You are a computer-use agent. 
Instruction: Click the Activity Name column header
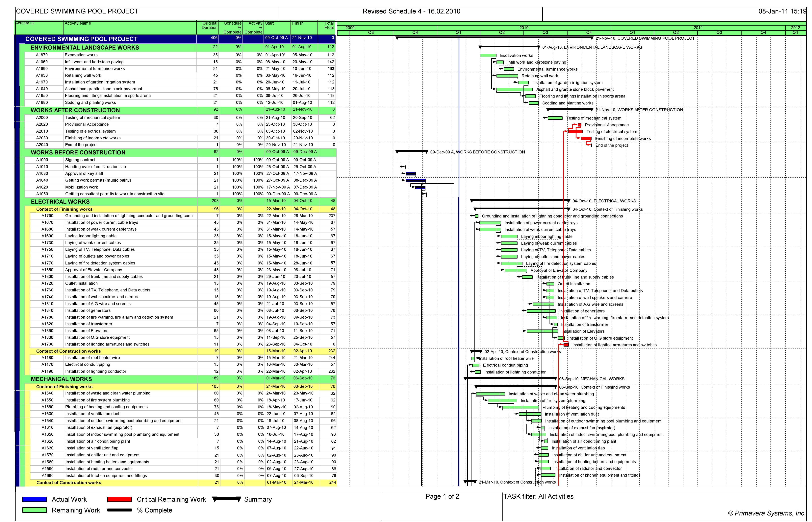(x=78, y=23)
